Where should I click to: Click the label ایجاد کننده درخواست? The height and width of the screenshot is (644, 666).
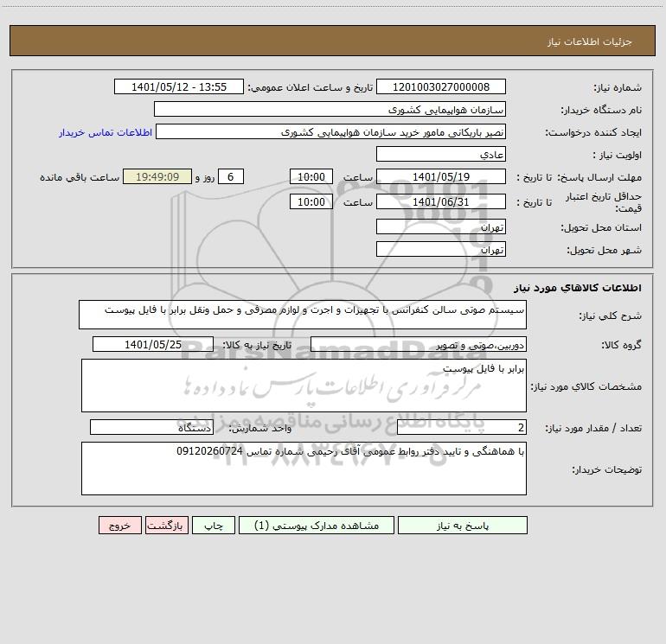pos(593,132)
